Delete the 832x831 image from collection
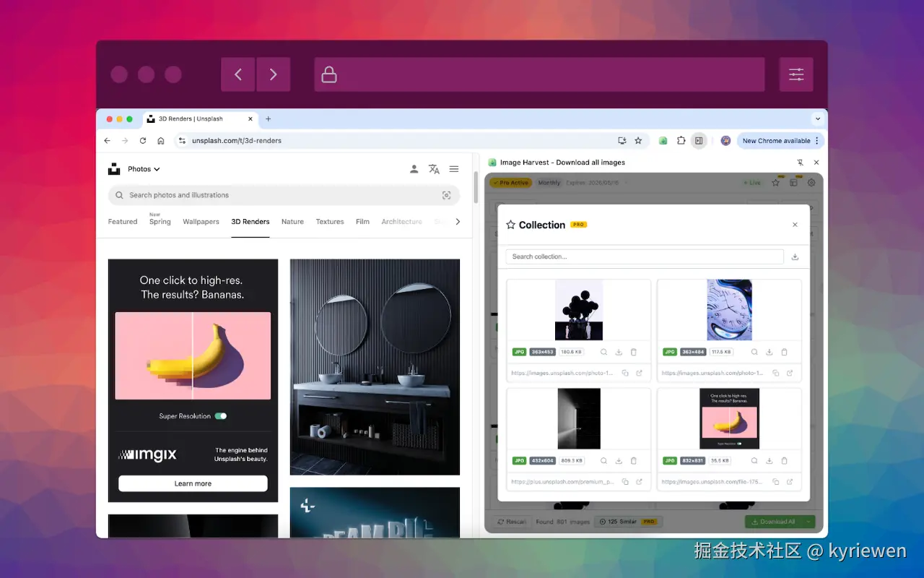 pyautogui.click(x=784, y=460)
